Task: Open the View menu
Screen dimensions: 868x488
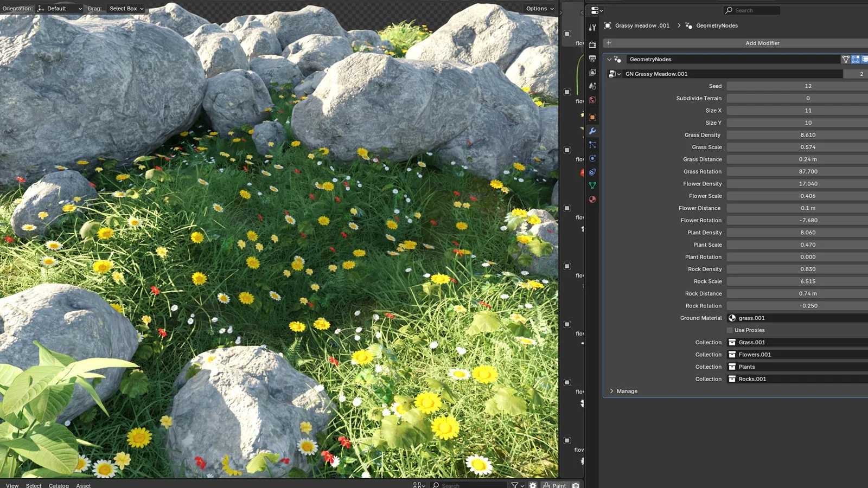Action: 12,485
